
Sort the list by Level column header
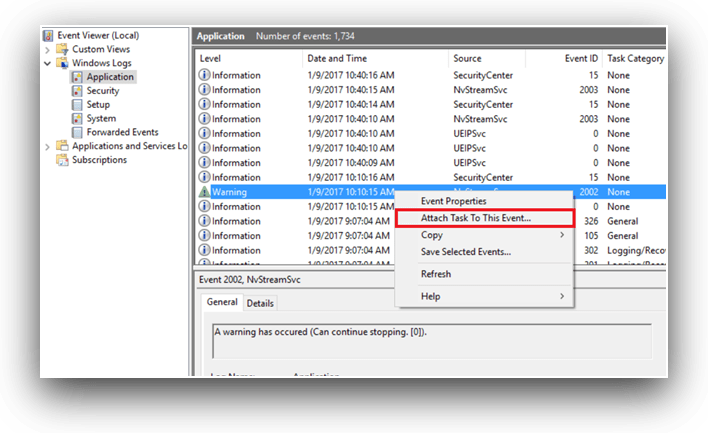pos(211,58)
